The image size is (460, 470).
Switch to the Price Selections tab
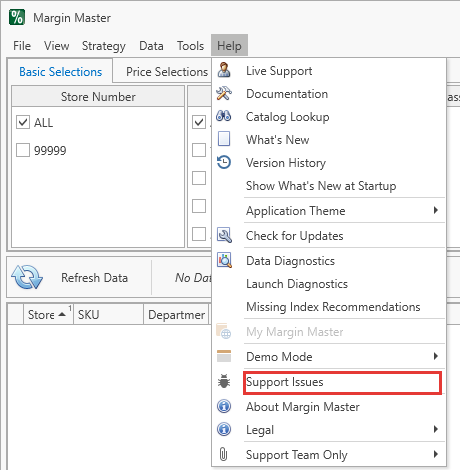click(x=167, y=72)
